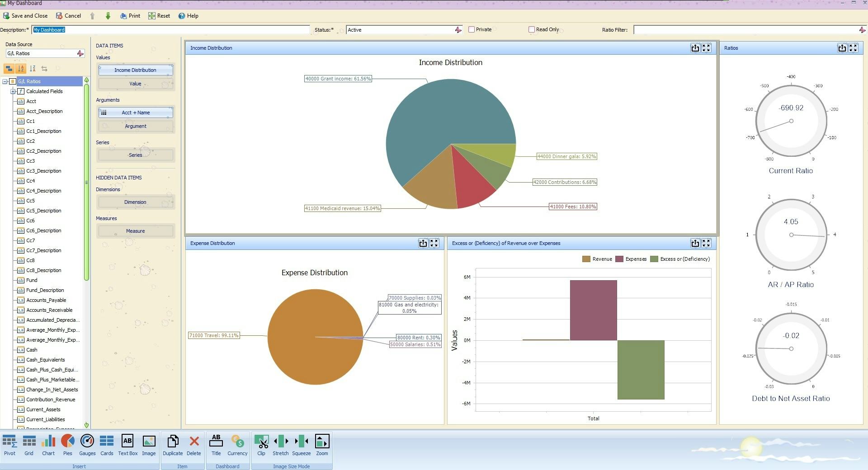Insert a Gauges item from ribbon
Viewport: 868px width, 470px height.
coord(87,445)
